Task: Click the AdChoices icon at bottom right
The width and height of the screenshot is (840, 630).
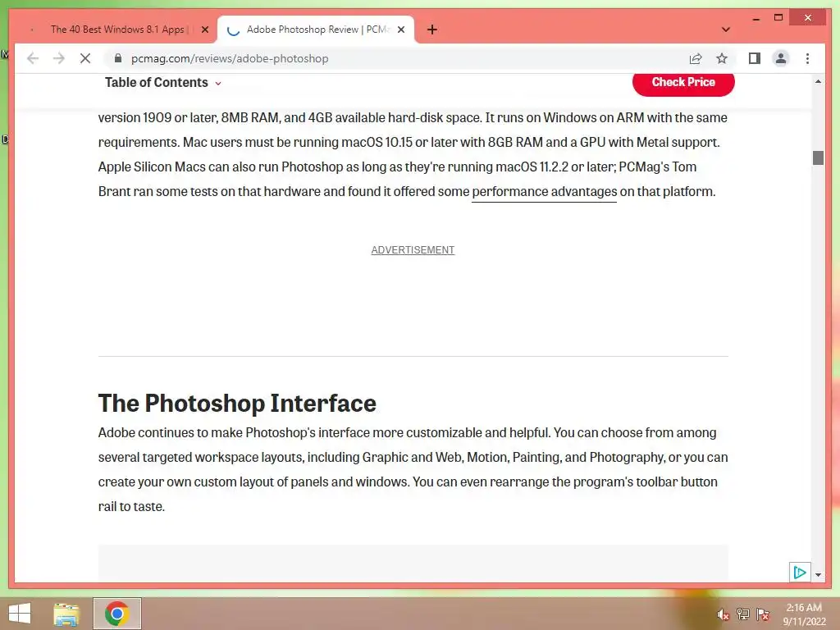Action: pyautogui.click(x=800, y=572)
